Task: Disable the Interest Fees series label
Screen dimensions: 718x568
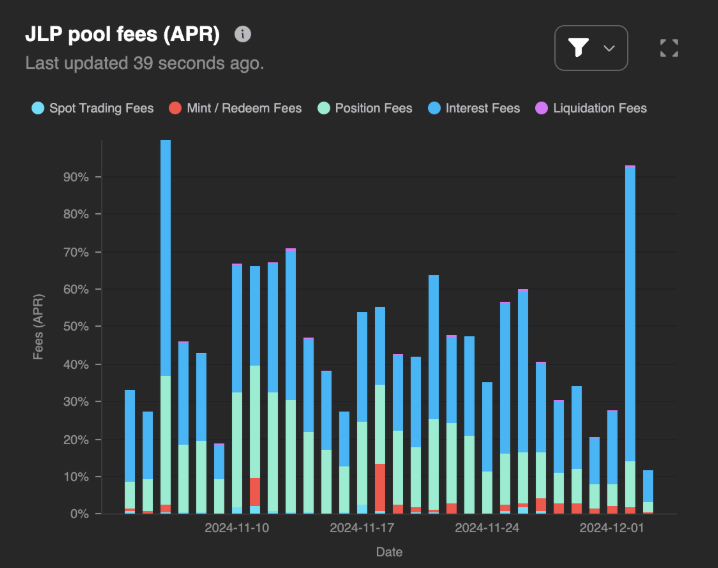Action: coord(482,108)
